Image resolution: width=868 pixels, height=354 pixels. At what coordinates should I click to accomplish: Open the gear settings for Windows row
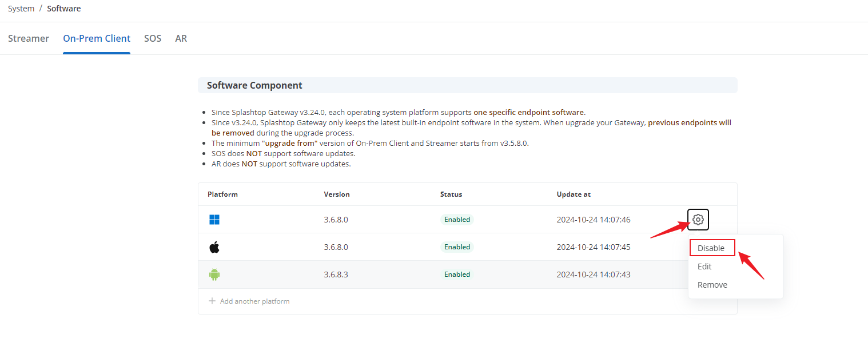(x=698, y=220)
